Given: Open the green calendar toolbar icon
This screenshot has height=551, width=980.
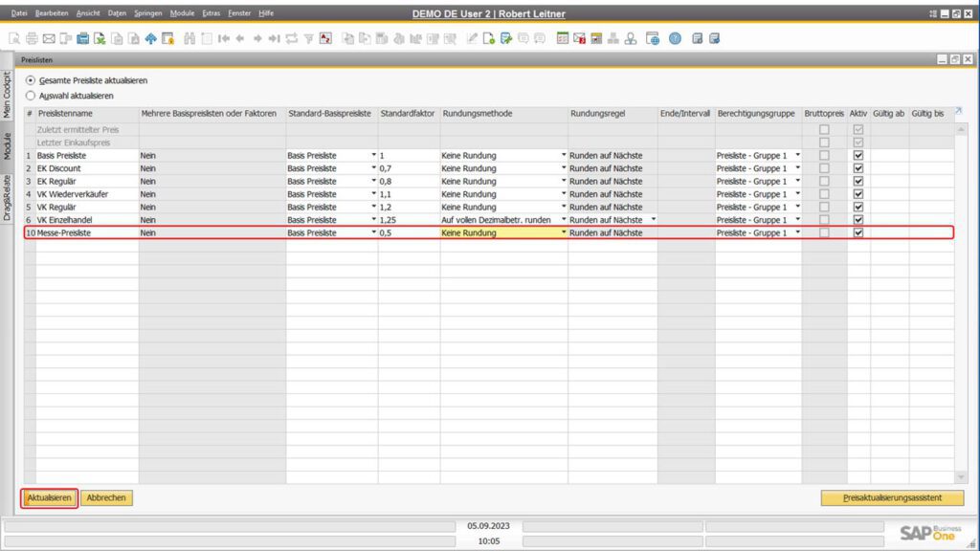Looking at the screenshot, I should coord(563,38).
